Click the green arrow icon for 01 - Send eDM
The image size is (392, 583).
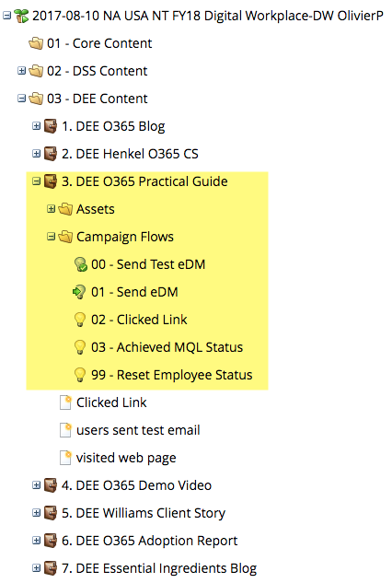click(79, 292)
